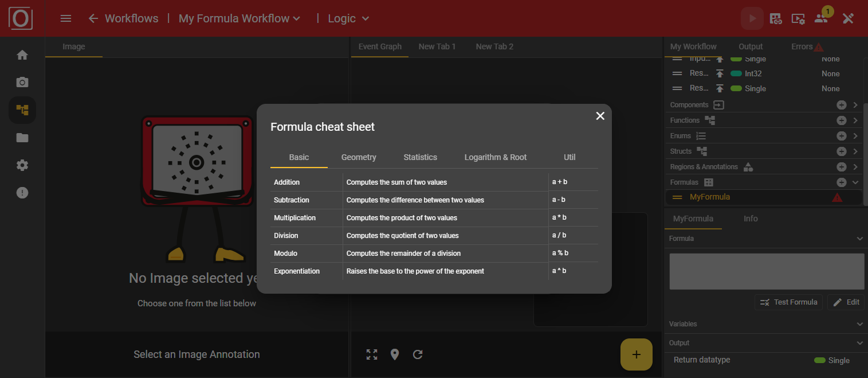868x378 pixels.
Task: Click the Edit button under the formula field
Action: point(846,302)
